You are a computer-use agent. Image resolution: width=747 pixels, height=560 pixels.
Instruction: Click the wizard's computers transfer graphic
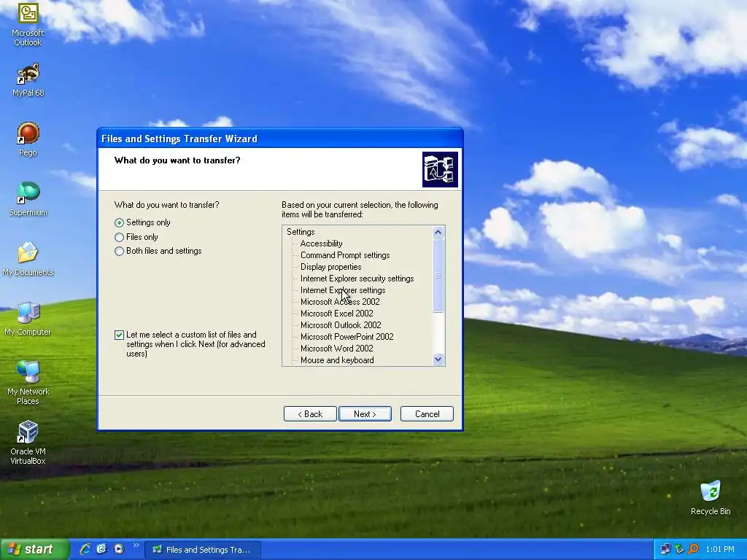point(440,169)
